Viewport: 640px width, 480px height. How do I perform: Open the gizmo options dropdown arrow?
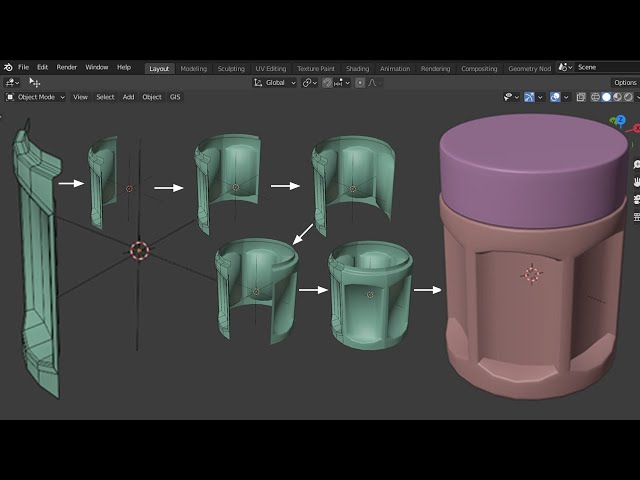(x=540, y=97)
